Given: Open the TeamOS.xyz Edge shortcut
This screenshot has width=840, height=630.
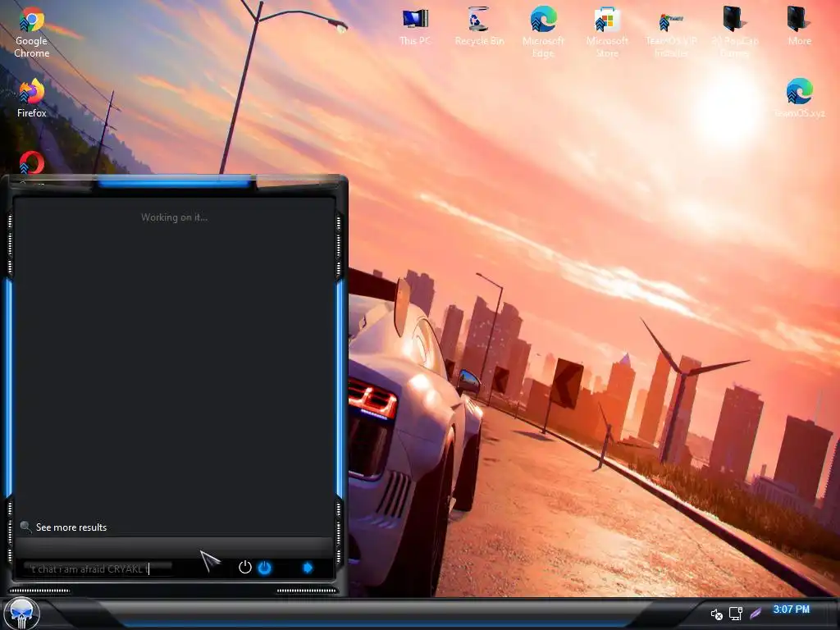Looking at the screenshot, I should click(799, 98).
